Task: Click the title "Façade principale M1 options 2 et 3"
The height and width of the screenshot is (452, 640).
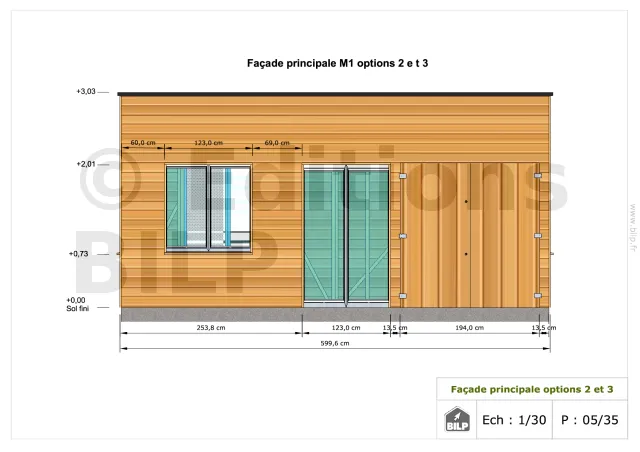Action: 331,63
